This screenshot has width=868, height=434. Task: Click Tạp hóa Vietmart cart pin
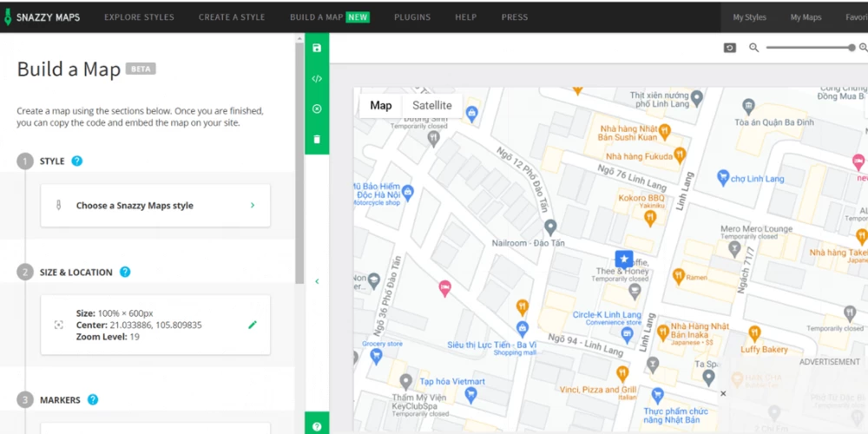point(471,395)
